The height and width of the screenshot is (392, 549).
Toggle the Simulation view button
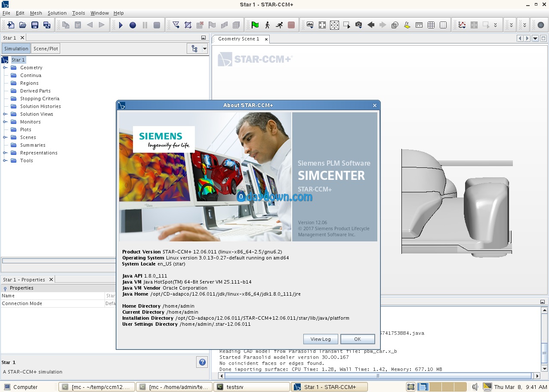click(16, 49)
